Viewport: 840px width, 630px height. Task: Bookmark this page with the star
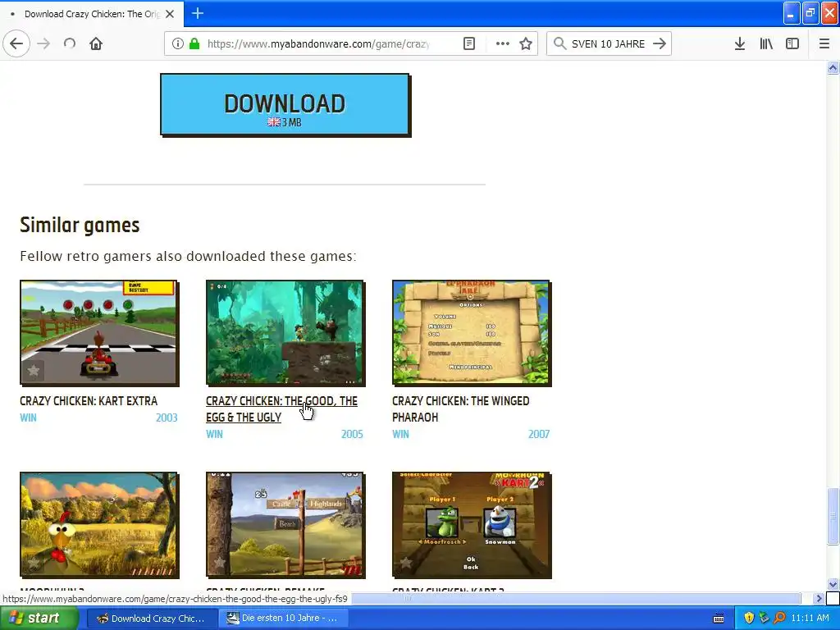click(526, 44)
